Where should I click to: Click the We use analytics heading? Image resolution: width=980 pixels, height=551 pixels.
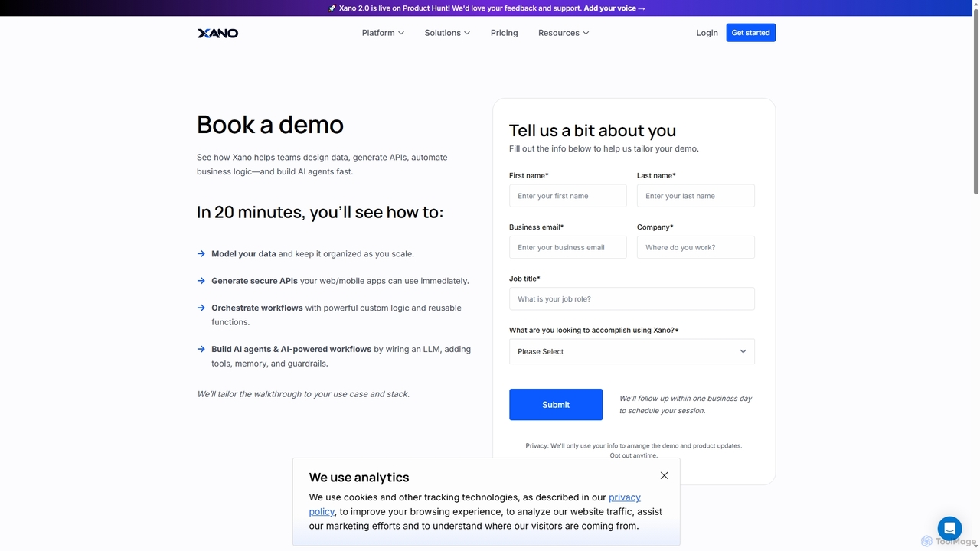(x=359, y=478)
